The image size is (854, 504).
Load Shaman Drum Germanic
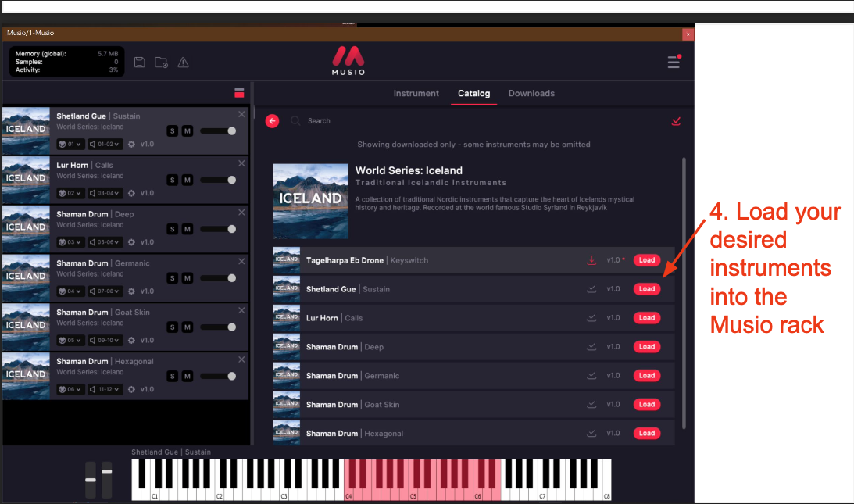click(647, 375)
